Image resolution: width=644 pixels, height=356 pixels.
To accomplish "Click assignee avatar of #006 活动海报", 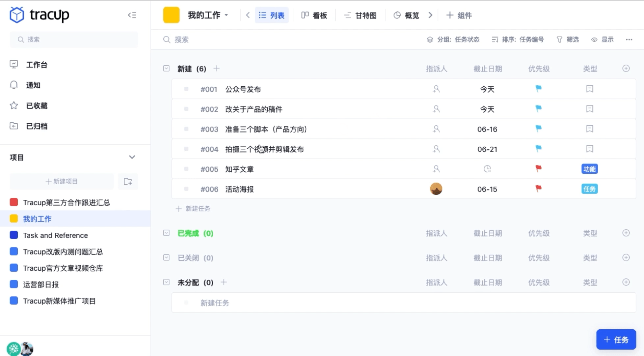I will point(436,189).
